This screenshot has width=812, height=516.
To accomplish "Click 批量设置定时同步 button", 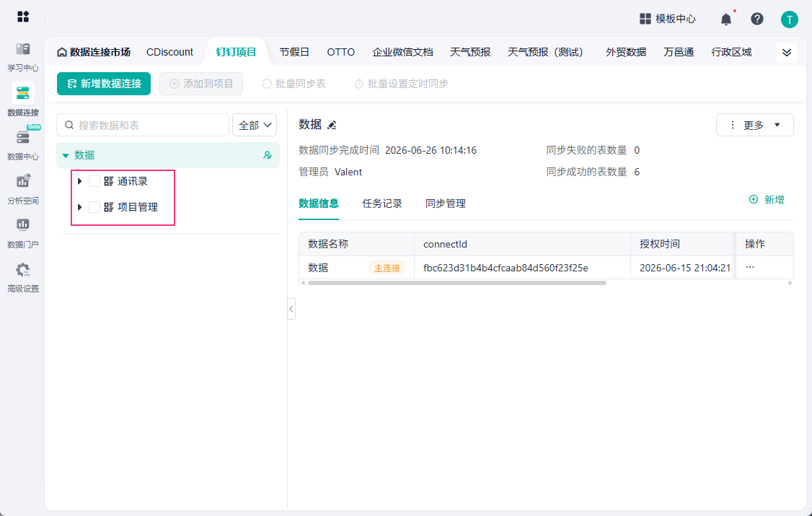I will pos(402,84).
